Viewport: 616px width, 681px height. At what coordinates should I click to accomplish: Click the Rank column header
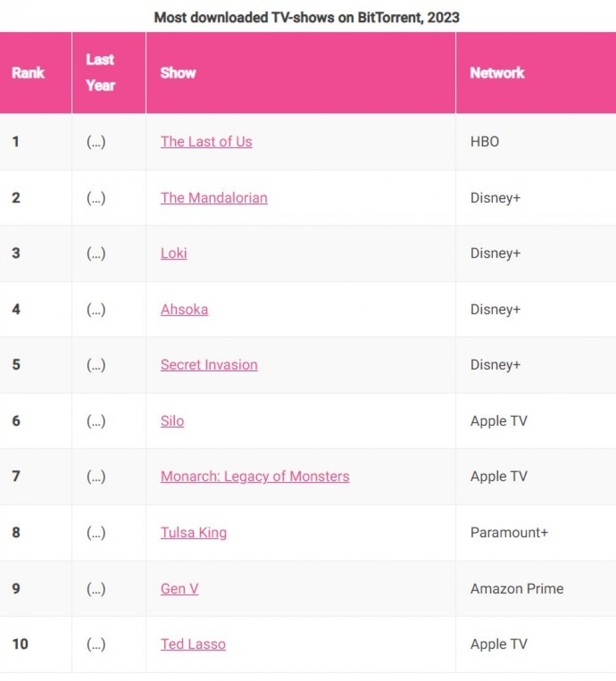tap(28, 73)
